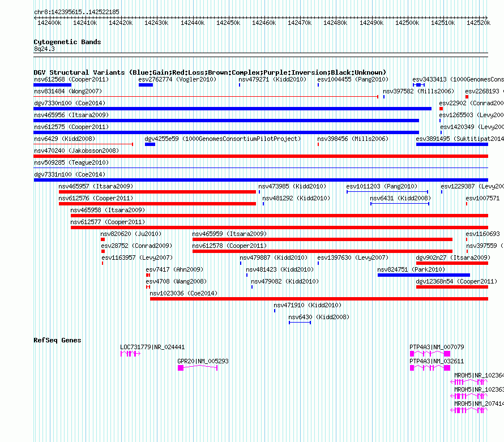Click the esv3891495 Suktitipat2014 label
The height and width of the screenshot is (442, 504).
pyautogui.click(x=460, y=139)
